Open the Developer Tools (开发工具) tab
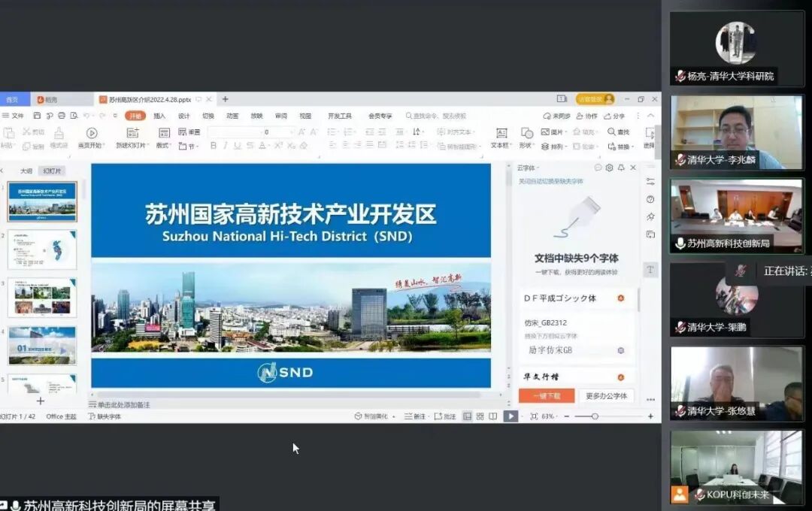 [340, 116]
